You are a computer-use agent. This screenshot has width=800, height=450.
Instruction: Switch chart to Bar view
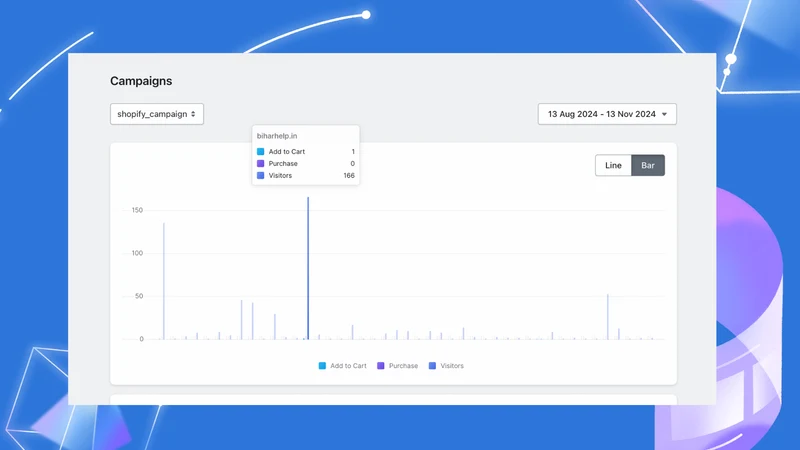pyautogui.click(x=648, y=165)
